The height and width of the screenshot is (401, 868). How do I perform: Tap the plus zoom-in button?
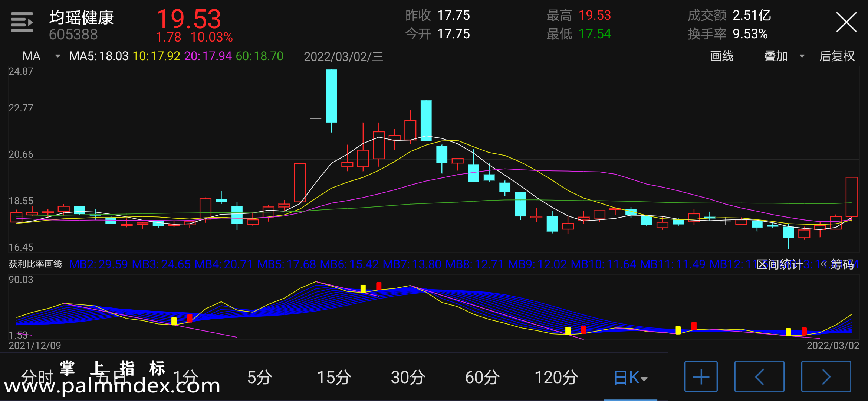pos(701,376)
